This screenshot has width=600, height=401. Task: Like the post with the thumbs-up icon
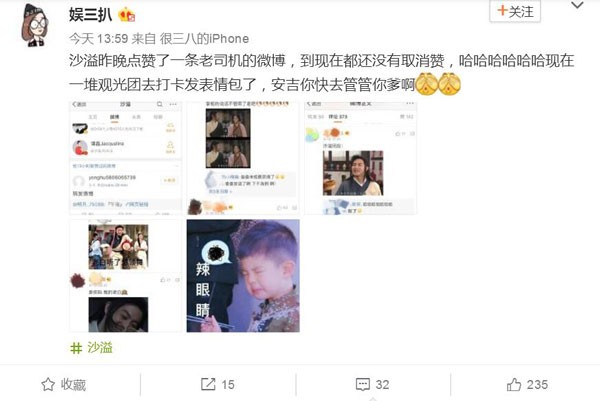pyautogui.click(x=514, y=384)
